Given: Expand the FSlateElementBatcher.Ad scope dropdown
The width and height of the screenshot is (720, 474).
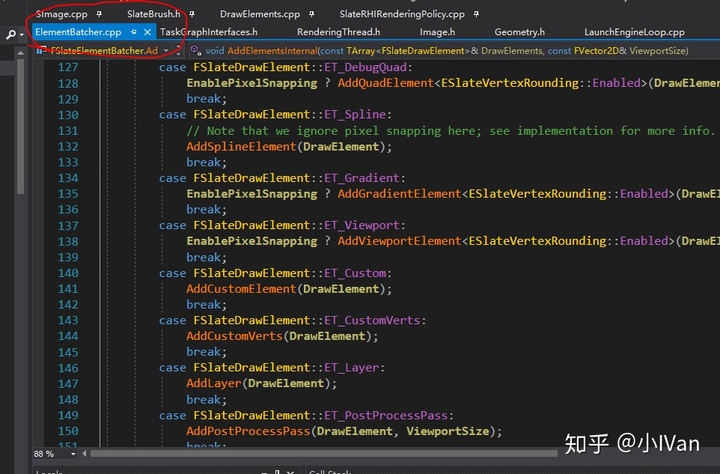Looking at the screenshot, I should pyautogui.click(x=166, y=51).
